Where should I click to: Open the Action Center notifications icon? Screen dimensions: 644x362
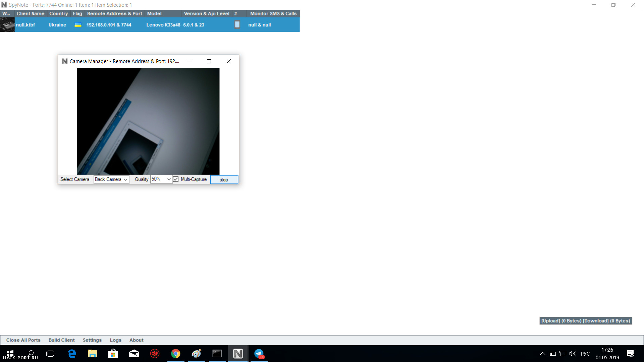tap(630, 354)
